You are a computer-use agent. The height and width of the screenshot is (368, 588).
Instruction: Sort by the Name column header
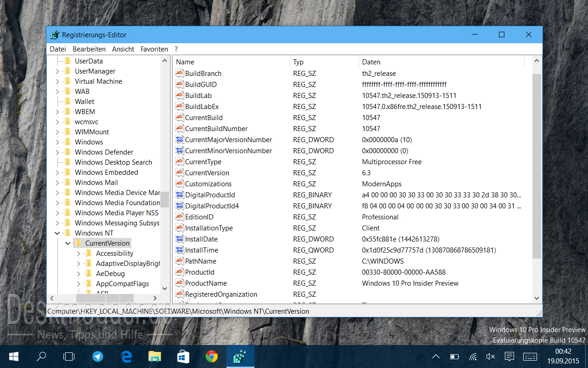[x=232, y=62]
